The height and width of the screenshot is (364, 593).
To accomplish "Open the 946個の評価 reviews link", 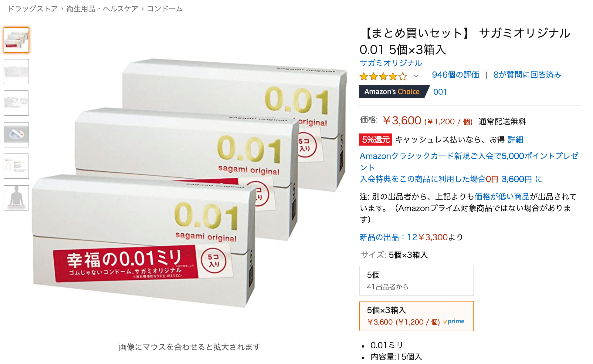I will (456, 75).
